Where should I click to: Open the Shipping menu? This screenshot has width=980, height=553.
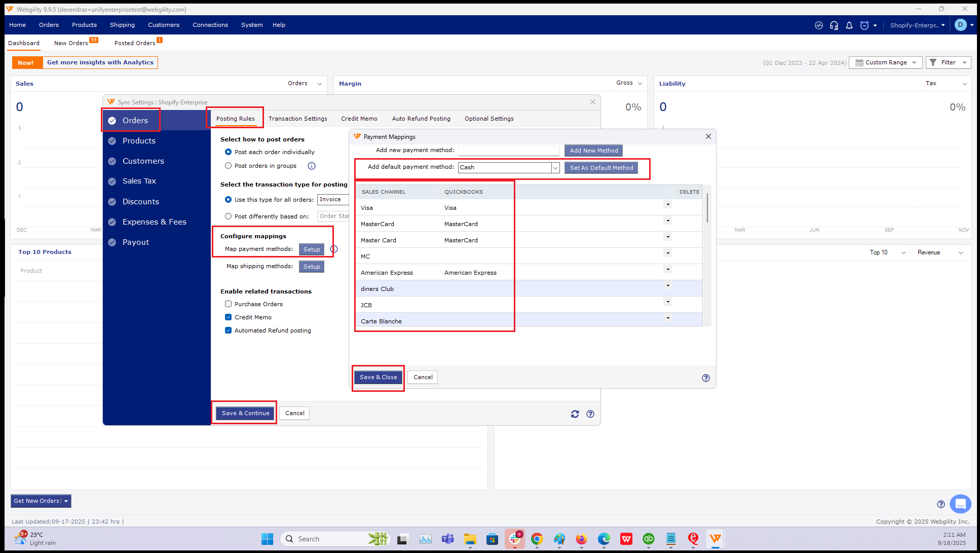click(x=122, y=25)
